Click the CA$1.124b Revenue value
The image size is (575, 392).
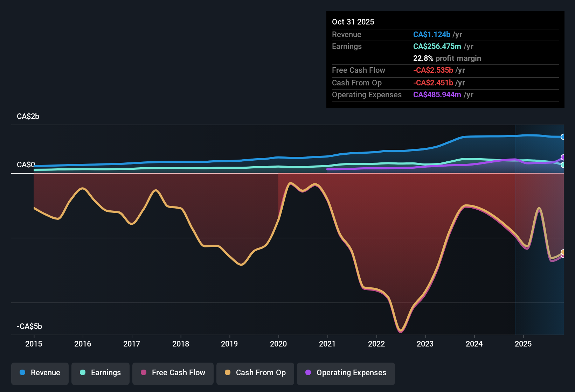click(432, 34)
